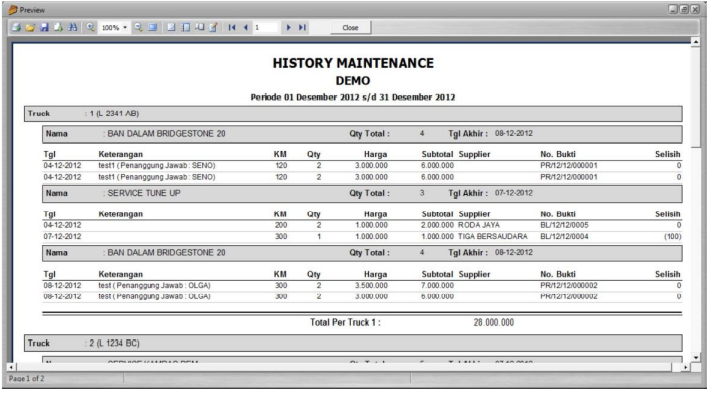Click the Total Per Truck 1 label

[x=345, y=322]
